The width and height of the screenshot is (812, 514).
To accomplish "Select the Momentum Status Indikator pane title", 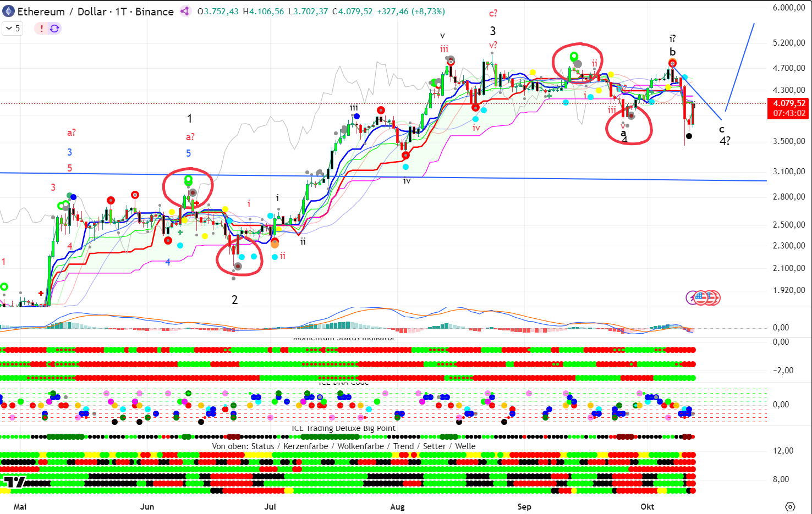I will 343,338.
